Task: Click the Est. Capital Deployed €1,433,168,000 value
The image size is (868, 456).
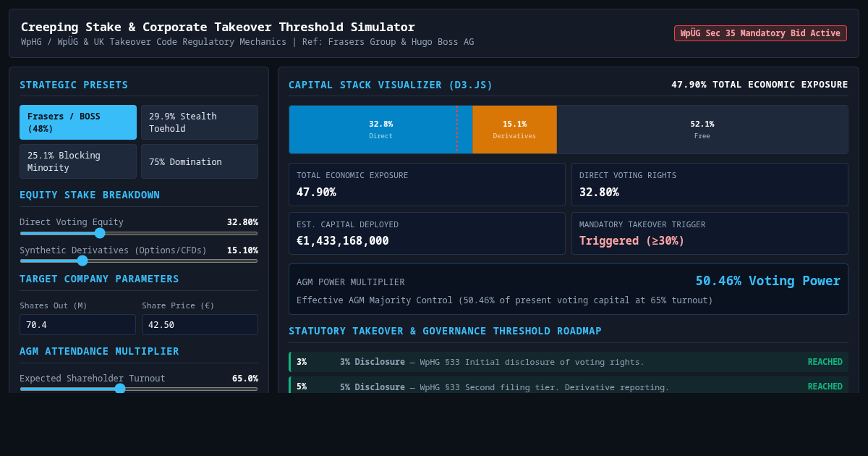Action: click(343, 241)
